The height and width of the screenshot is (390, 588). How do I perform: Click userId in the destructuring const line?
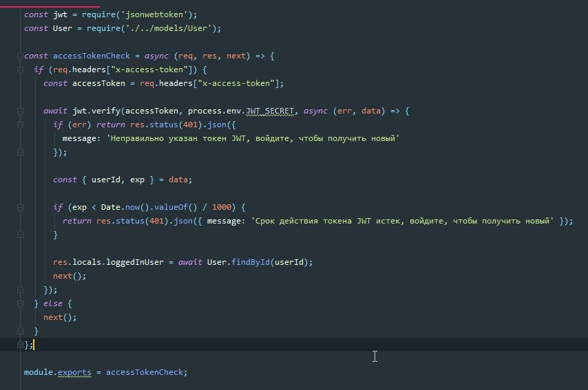click(x=106, y=180)
